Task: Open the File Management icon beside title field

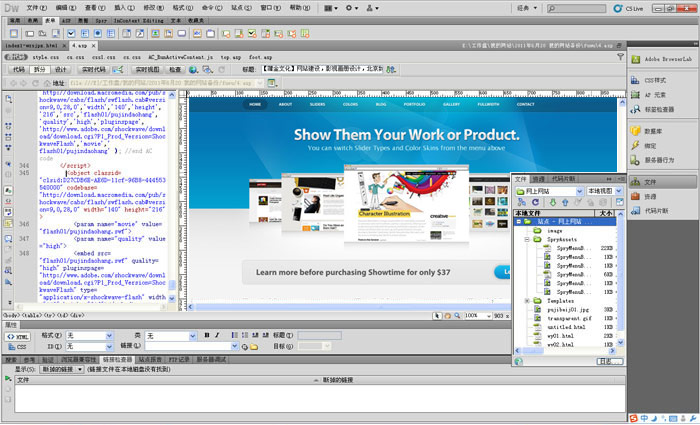Action: point(391,70)
